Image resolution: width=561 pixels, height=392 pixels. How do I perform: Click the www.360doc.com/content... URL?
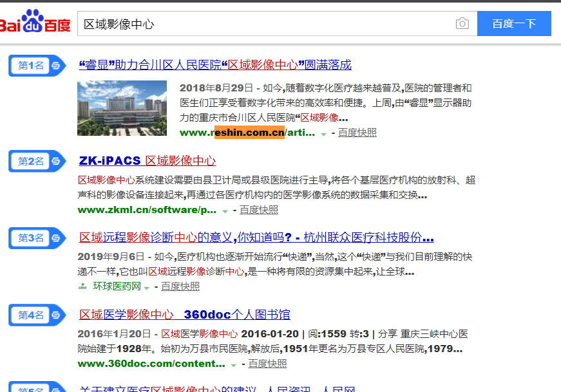pyautogui.click(x=151, y=364)
